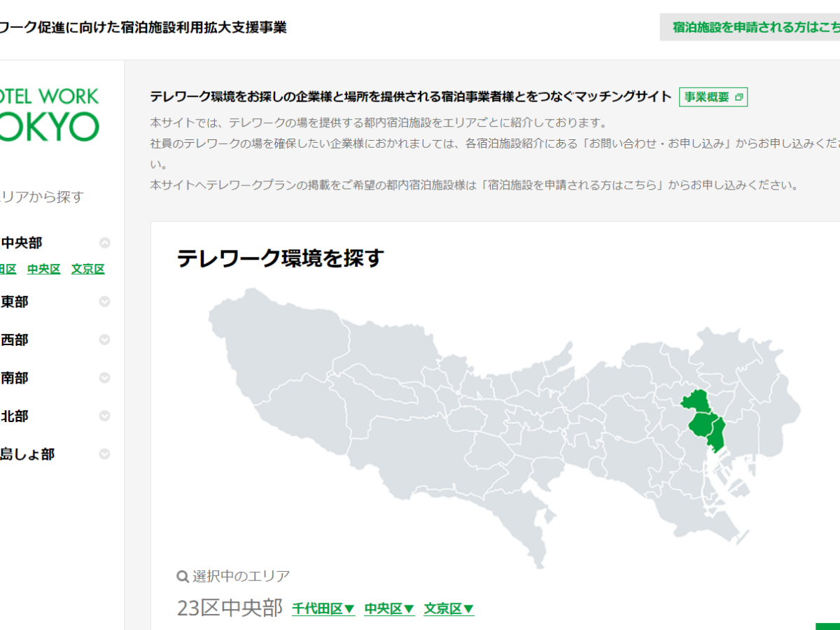Image resolution: width=840 pixels, height=630 pixels.
Task: Click the round arrow icon next to 島しょ部
Action: coord(104,454)
